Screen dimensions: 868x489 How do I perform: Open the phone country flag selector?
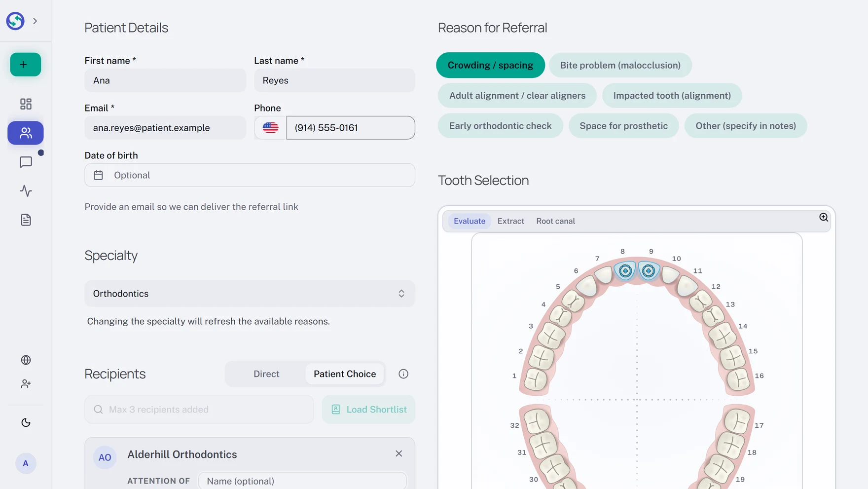[270, 128]
